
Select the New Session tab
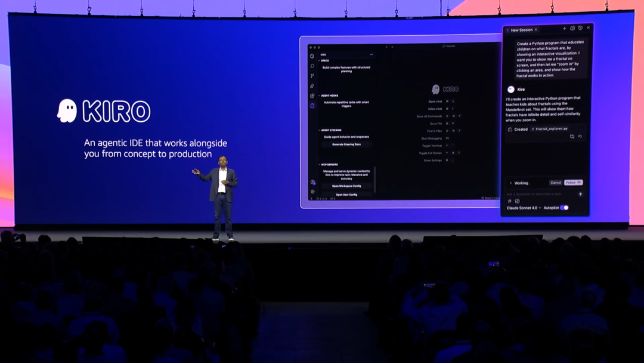coord(521,30)
